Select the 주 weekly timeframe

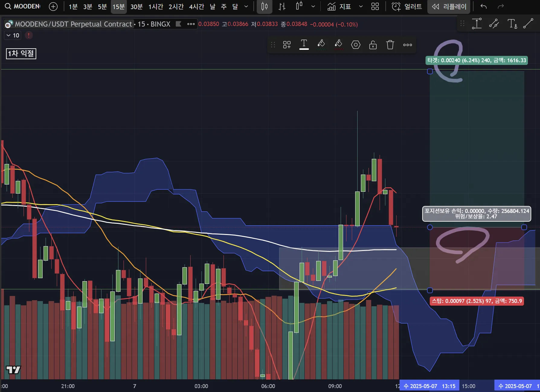click(224, 7)
